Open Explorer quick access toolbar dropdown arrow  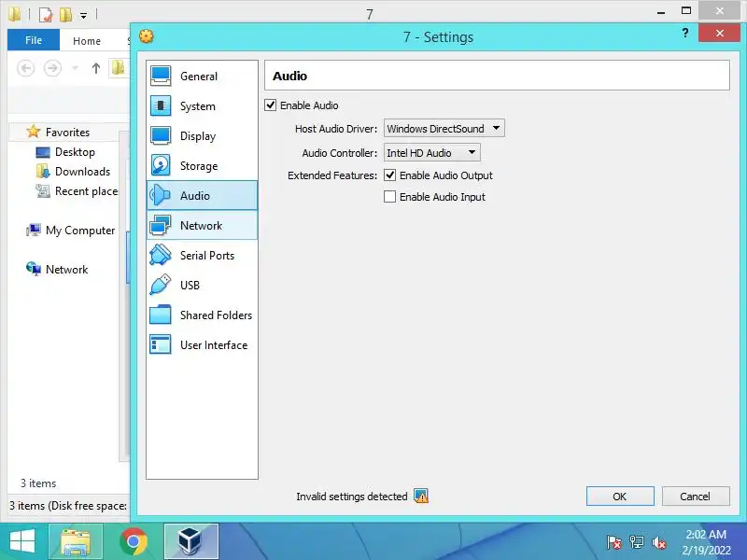(x=83, y=16)
